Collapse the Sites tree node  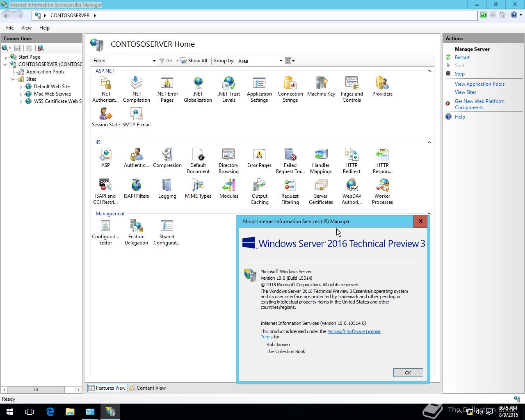coord(13,79)
